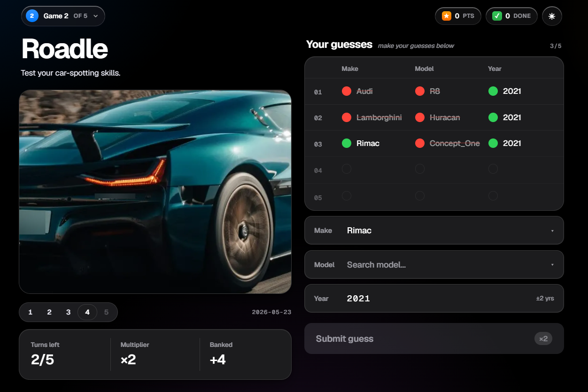Select image hint 4

[87, 312]
